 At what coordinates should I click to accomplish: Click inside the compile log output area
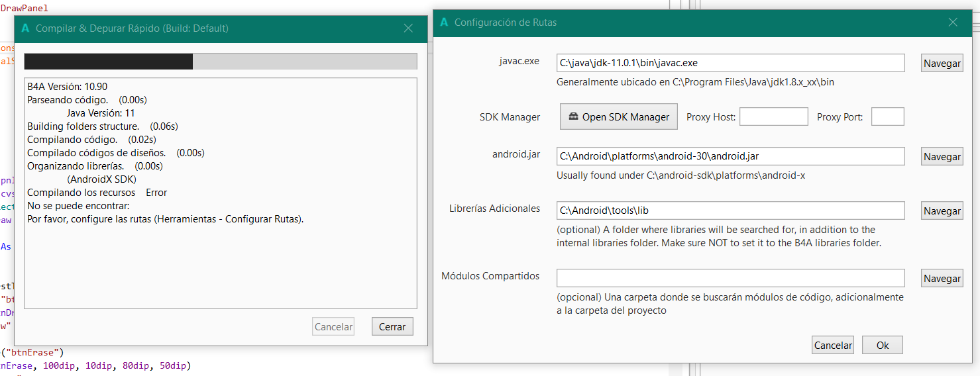pos(221,265)
